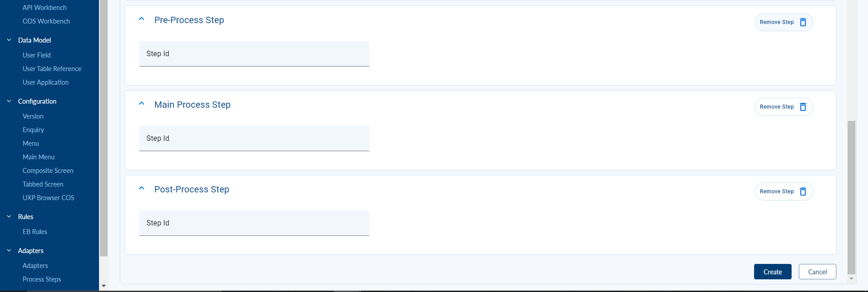Viewport: 868px width, 292px height.
Task: Collapse the Post-Process Step section
Action: (142, 189)
